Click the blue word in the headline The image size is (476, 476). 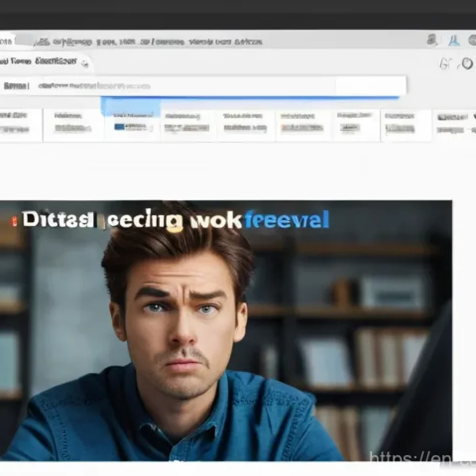(286, 220)
